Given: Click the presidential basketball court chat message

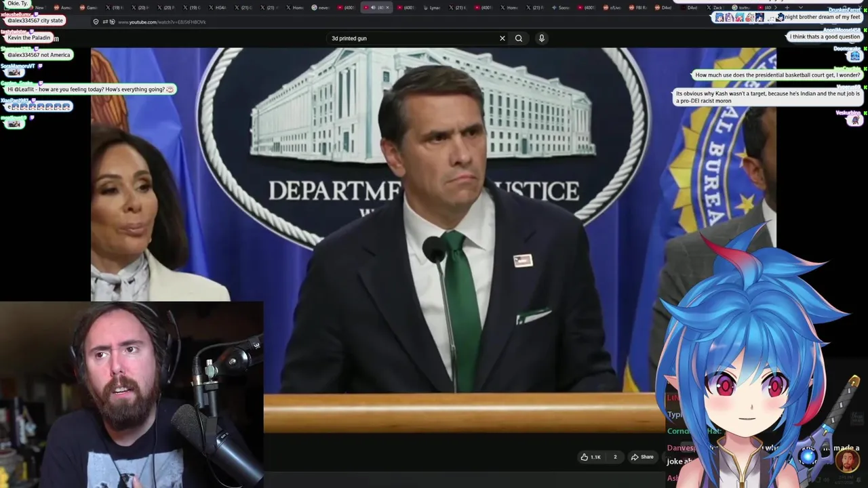Looking at the screenshot, I should pos(777,75).
